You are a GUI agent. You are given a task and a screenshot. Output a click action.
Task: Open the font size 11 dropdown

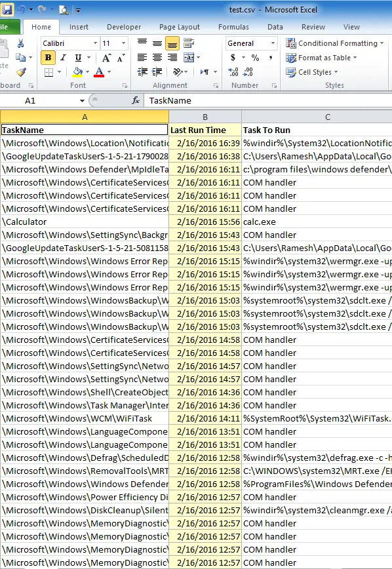click(x=123, y=43)
